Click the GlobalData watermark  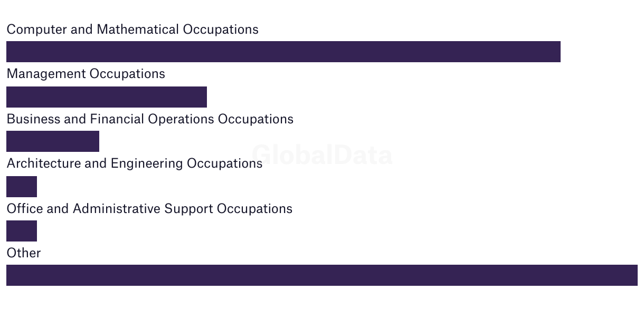click(322, 156)
